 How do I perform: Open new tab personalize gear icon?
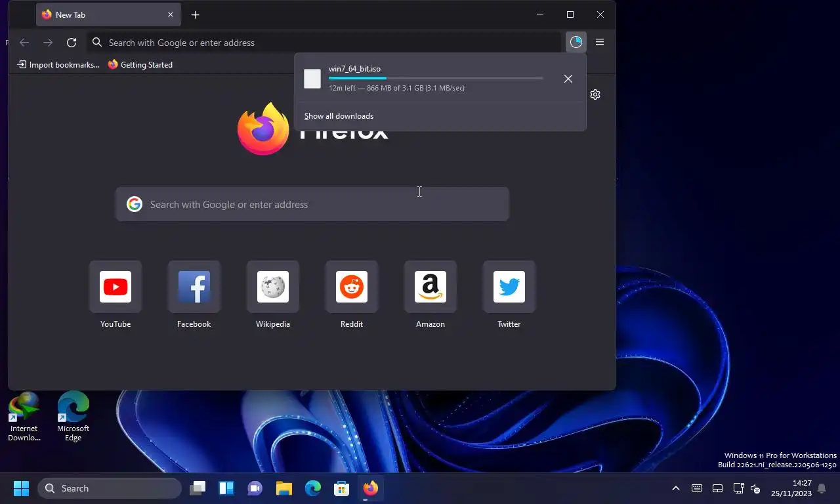tap(595, 94)
